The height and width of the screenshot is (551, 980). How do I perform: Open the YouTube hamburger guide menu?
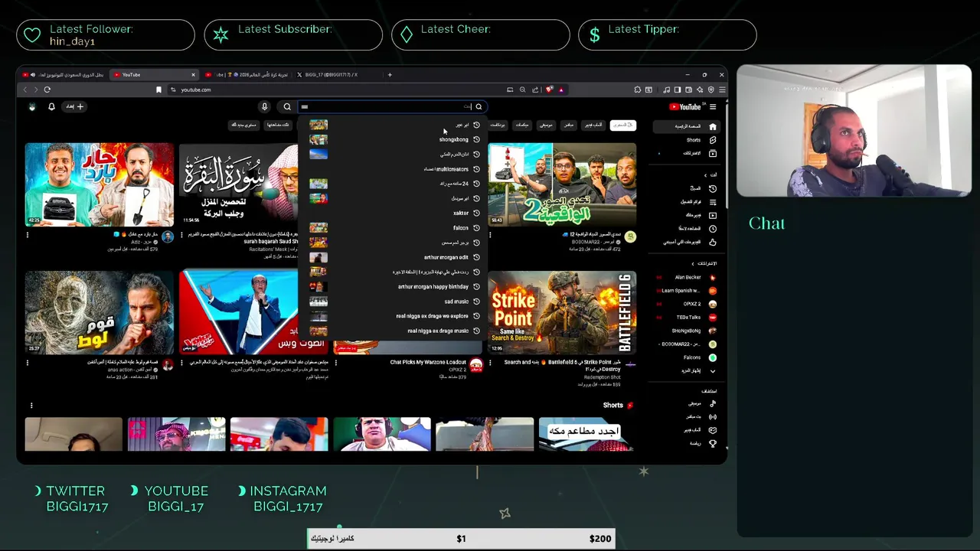tap(713, 107)
